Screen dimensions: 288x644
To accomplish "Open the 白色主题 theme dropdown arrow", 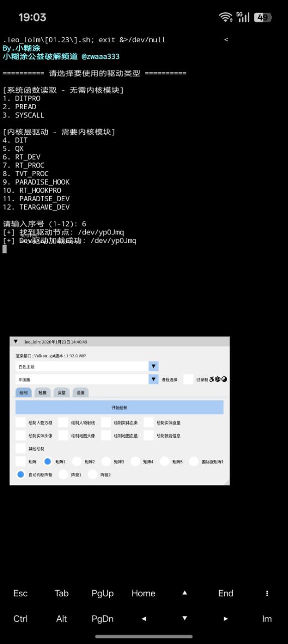I will 153,366.
